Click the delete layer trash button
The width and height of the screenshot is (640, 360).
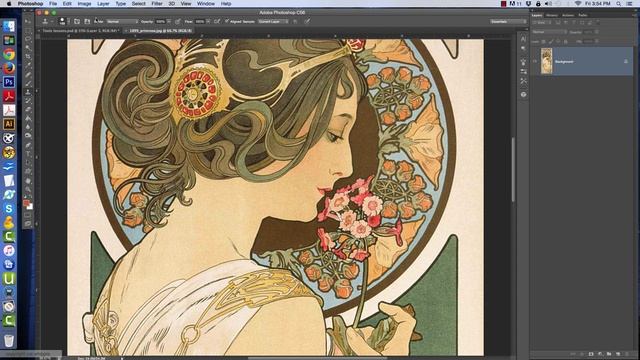tap(627, 354)
